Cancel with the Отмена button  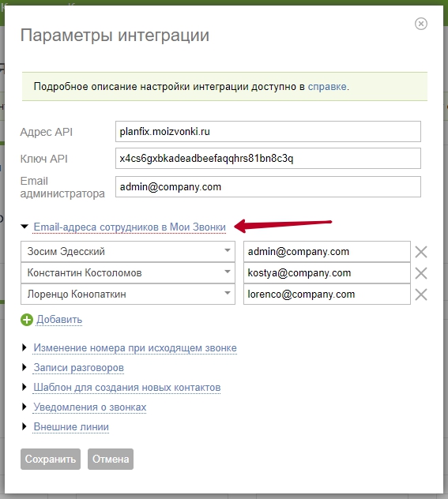click(111, 459)
